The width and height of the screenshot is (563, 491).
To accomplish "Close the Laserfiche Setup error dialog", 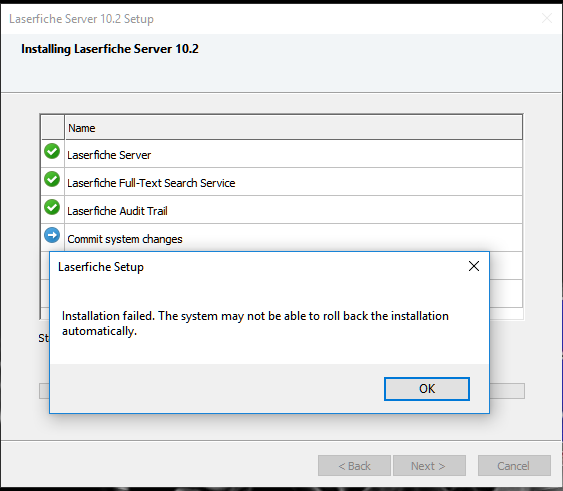I will point(474,266).
